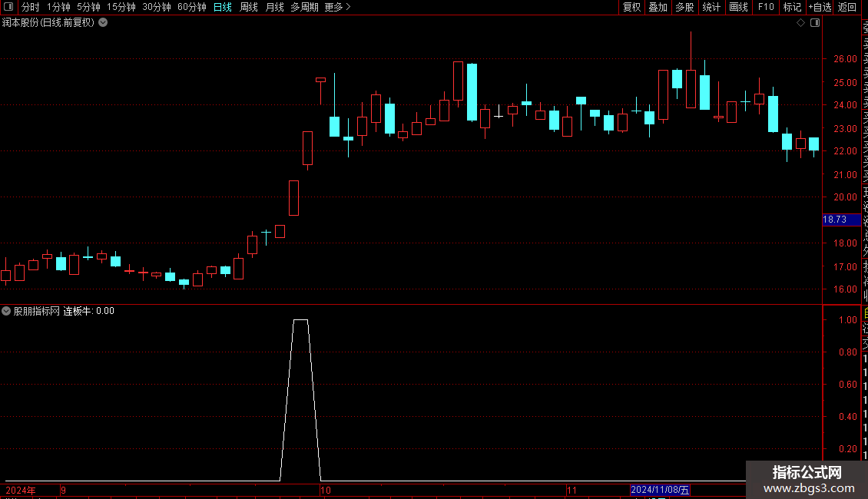
Task: Click the 复权 button
Action: tap(631, 7)
